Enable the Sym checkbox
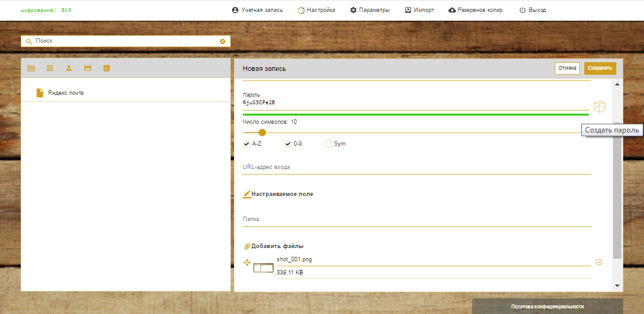The image size is (644, 314). 328,144
